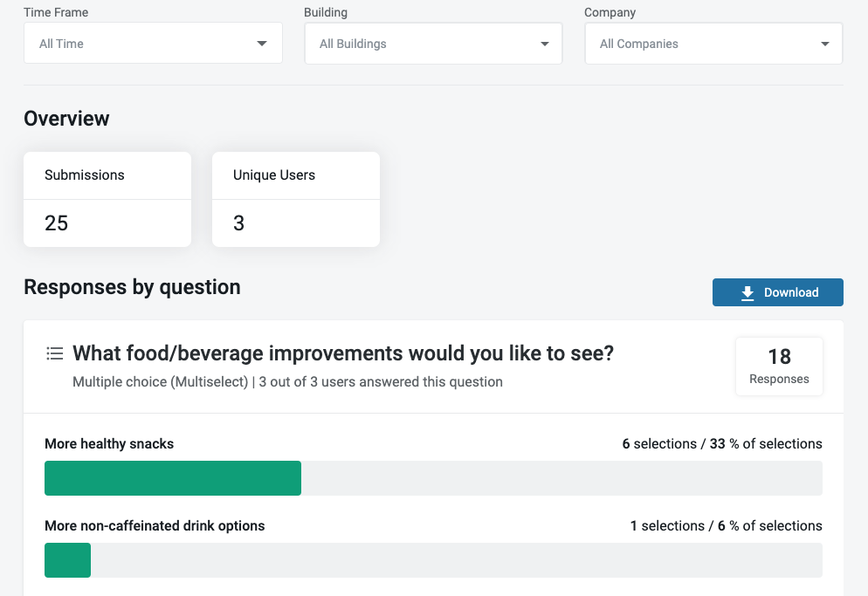The width and height of the screenshot is (868, 596).
Task: Click the submissions count of 25
Action: coord(57,223)
